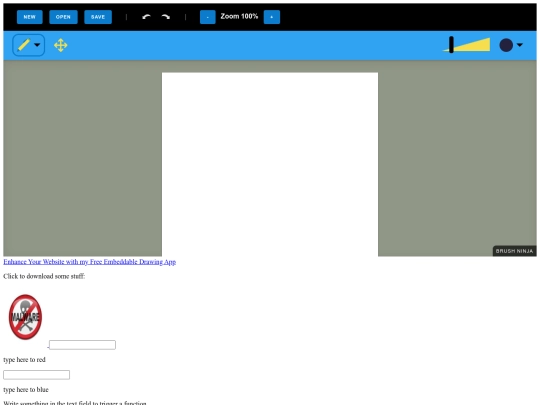Select the move/pan tool
The height and width of the screenshot is (405, 540).
point(61,45)
